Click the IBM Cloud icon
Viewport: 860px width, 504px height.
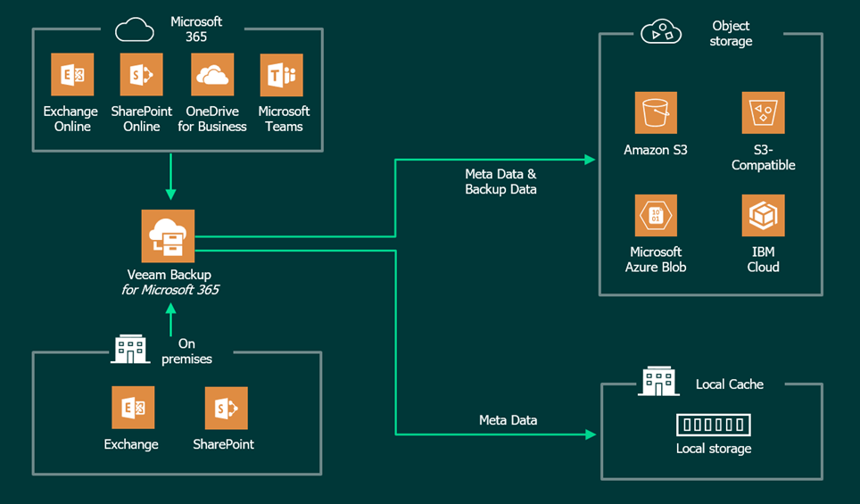pyautogui.click(x=764, y=216)
